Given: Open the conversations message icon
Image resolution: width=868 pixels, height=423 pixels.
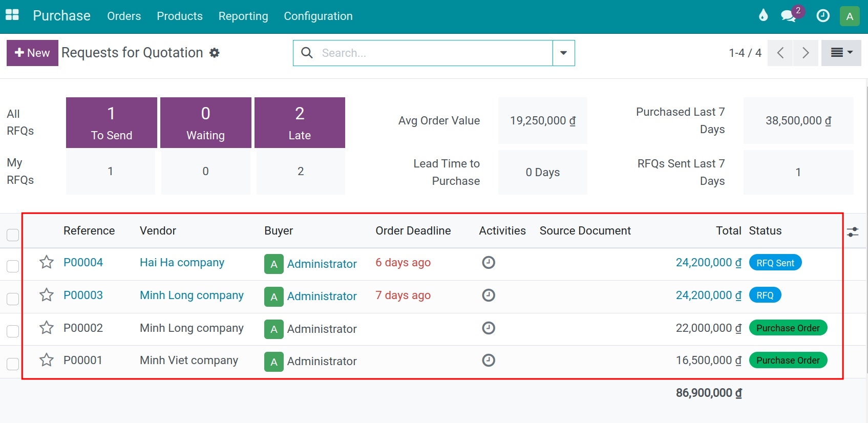Looking at the screenshot, I should pos(789,16).
